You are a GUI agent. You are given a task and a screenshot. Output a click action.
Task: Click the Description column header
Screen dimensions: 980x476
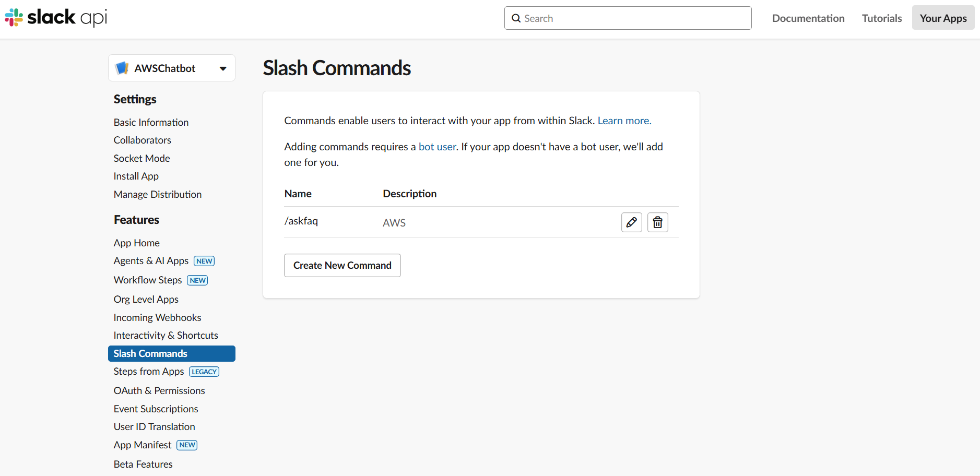point(410,194)
